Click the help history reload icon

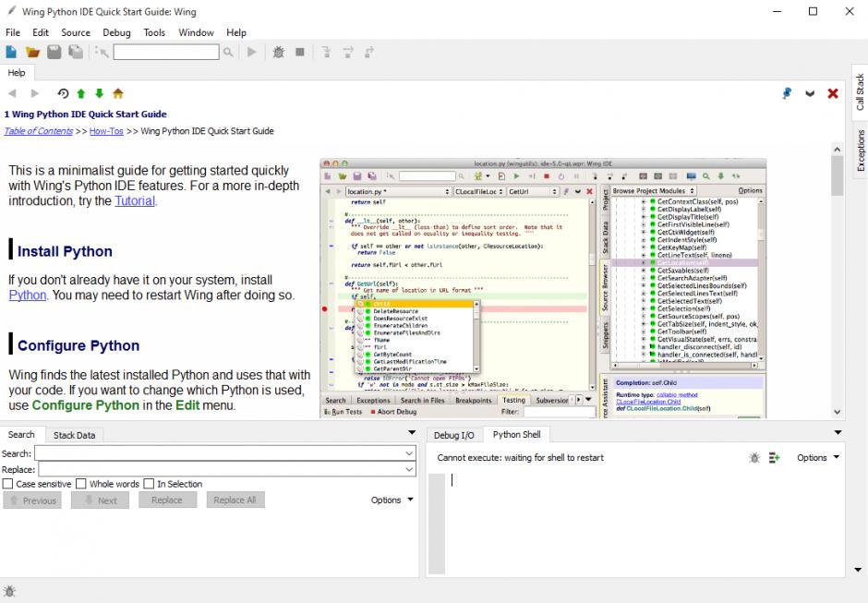pos(63,93)
